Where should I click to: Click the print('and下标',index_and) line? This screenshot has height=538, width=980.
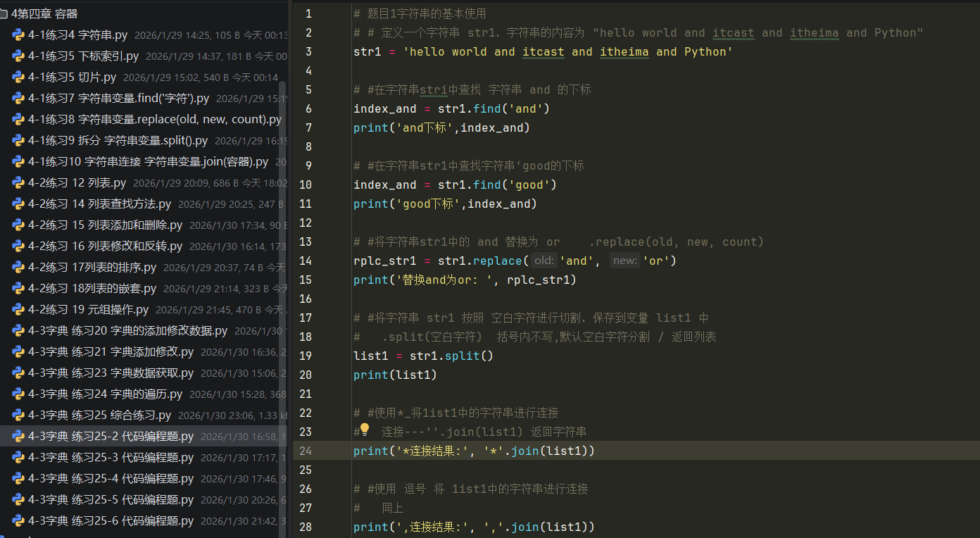[441, 127]
